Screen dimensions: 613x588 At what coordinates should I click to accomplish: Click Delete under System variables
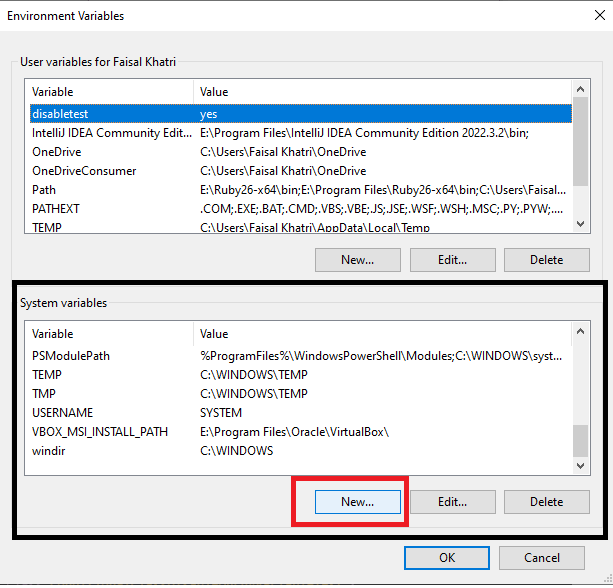pyautogui.click(x=547, y=502)
